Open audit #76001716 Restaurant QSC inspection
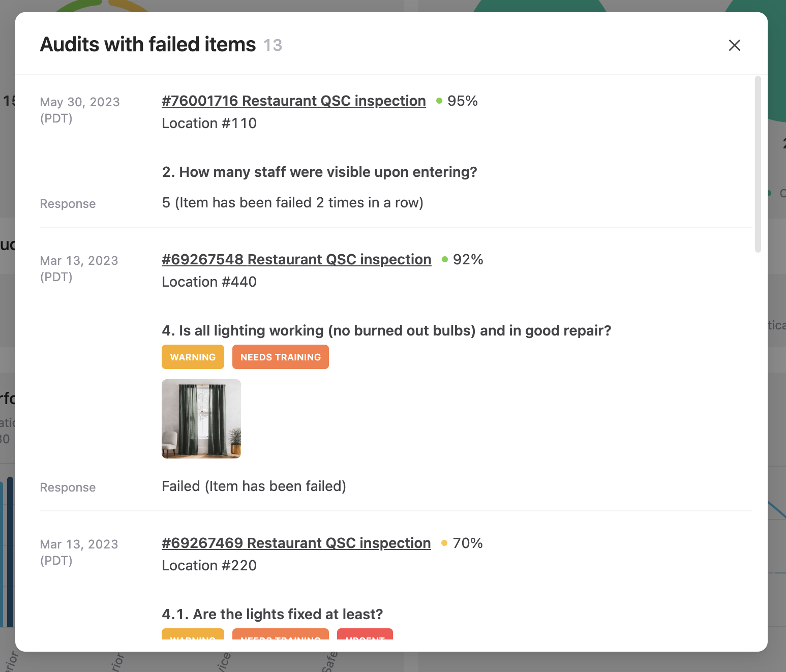 point(293,101)
